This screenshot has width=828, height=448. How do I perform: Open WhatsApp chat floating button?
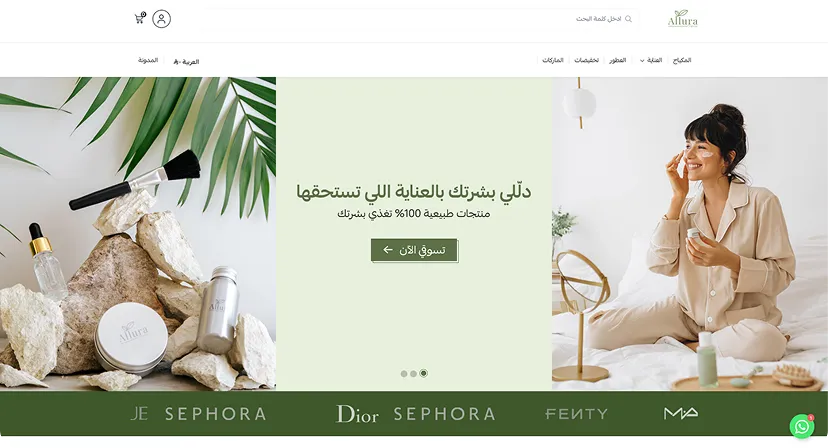[x=802, y=426]
